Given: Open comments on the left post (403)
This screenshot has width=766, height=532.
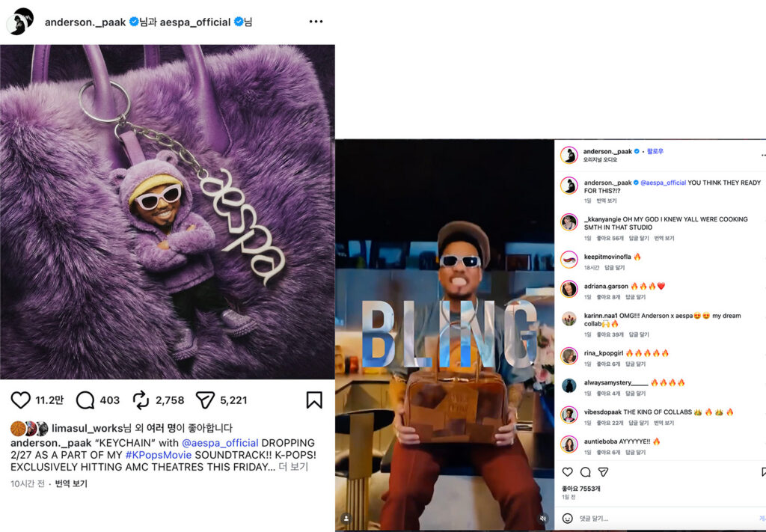Looking at the screenshot, I should tap(85, 400).
